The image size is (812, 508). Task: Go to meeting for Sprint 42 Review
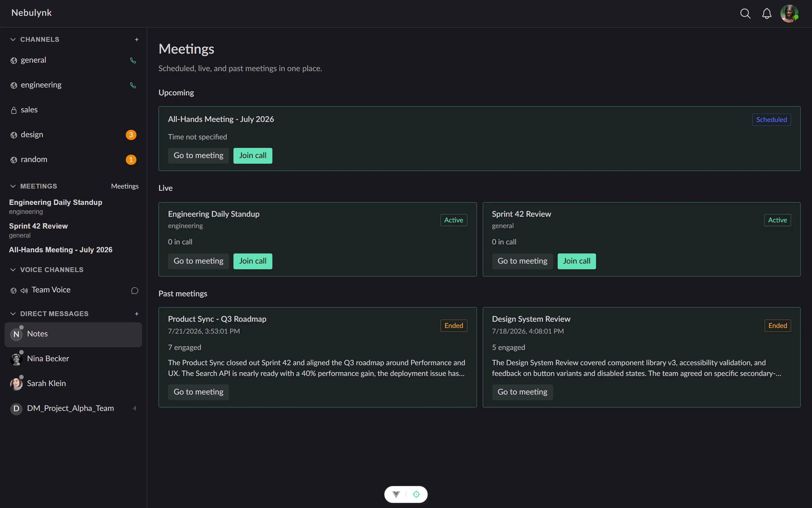(522, 261)
